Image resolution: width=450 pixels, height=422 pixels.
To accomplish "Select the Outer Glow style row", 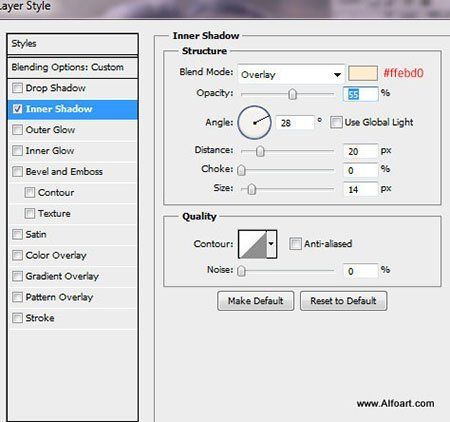I will point(72,130).
